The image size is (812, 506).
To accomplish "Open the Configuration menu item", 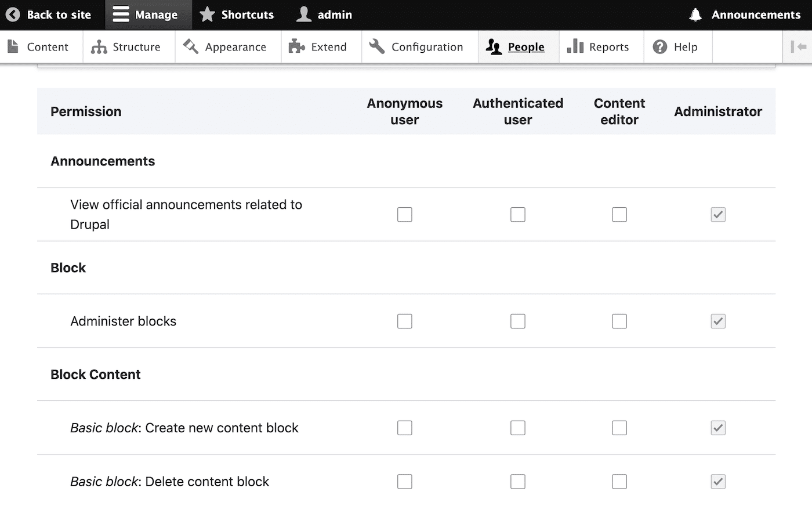I will (427, 47).
